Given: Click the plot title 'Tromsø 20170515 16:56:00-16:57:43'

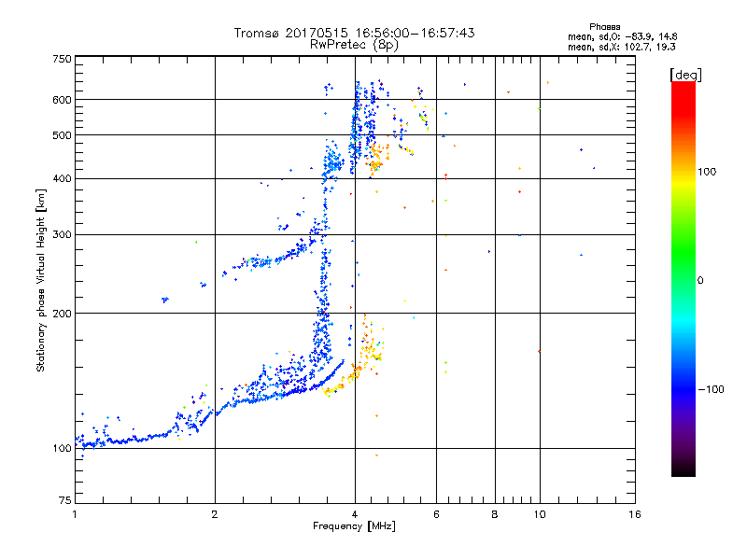Looking at the screenshot, I should coord(354,33).
